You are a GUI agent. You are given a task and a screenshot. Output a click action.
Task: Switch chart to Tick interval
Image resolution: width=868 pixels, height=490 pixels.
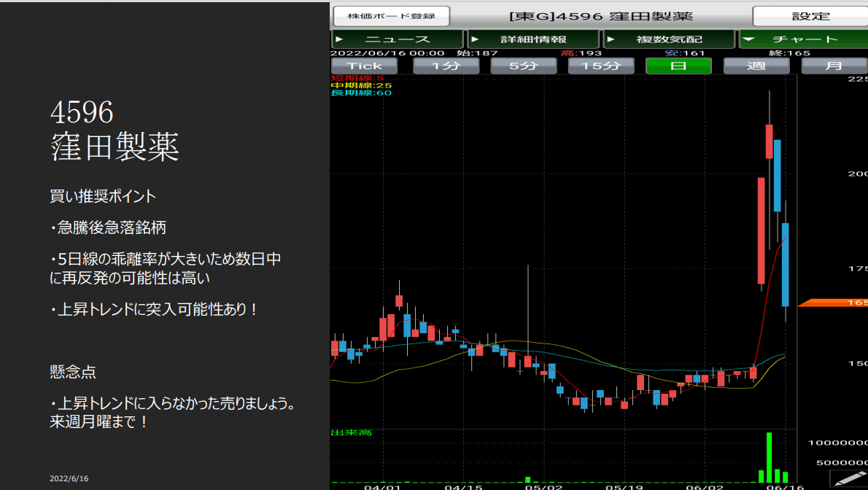pyautogui.click(x=364, y=66)
